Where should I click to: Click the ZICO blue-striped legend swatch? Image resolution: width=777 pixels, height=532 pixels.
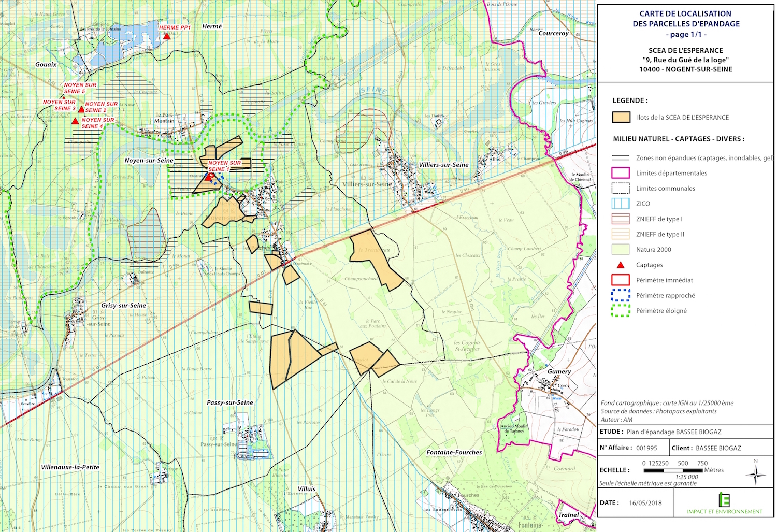click(621, 204)
